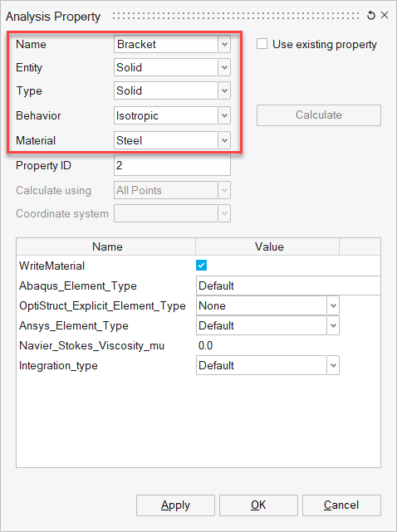
Task: Click the Name column header
Action: click(x=106, y=246)
